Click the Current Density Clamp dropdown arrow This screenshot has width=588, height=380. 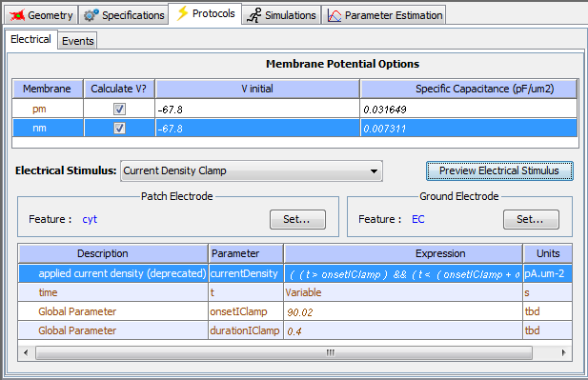(374, 171)
